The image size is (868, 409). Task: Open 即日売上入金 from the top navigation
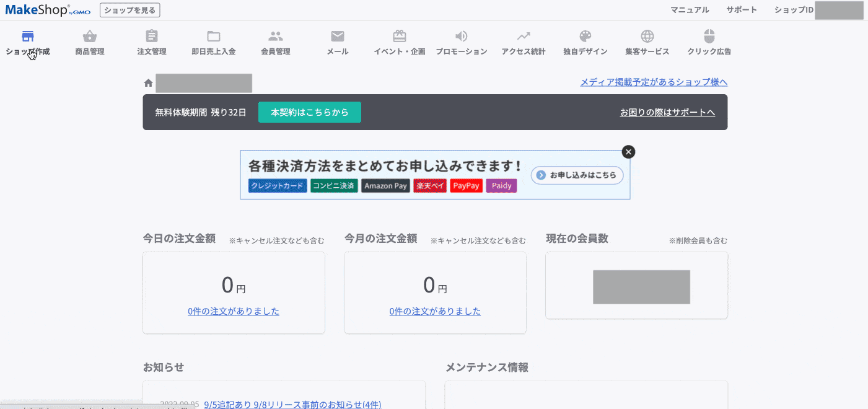click(213, 42)
